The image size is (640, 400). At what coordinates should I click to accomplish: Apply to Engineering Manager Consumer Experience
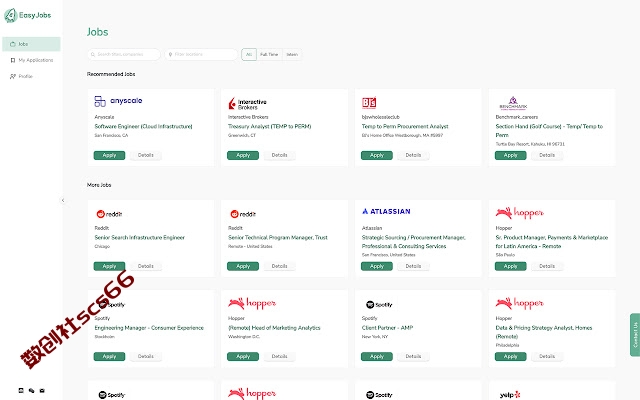109,356
